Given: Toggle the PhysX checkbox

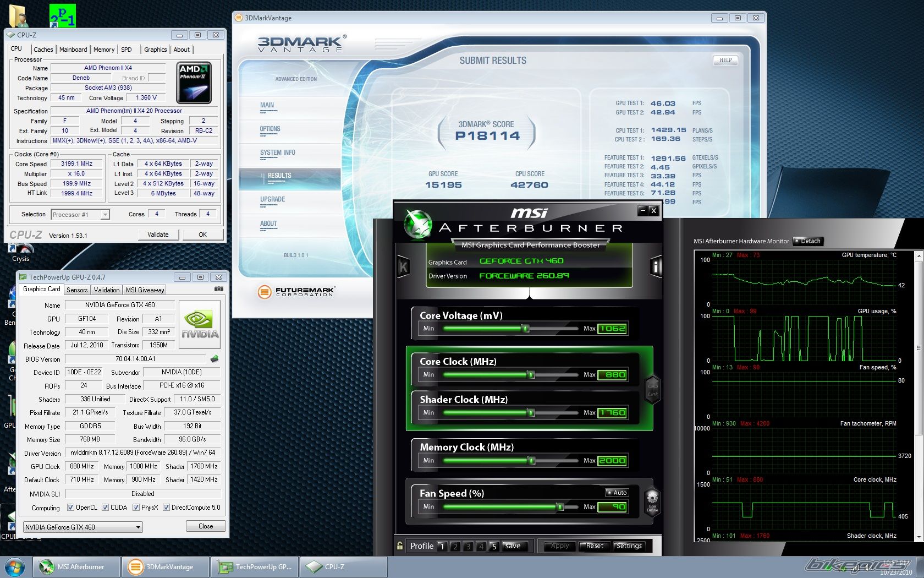Looking at the screenshot, I should (x=136, y=508).
